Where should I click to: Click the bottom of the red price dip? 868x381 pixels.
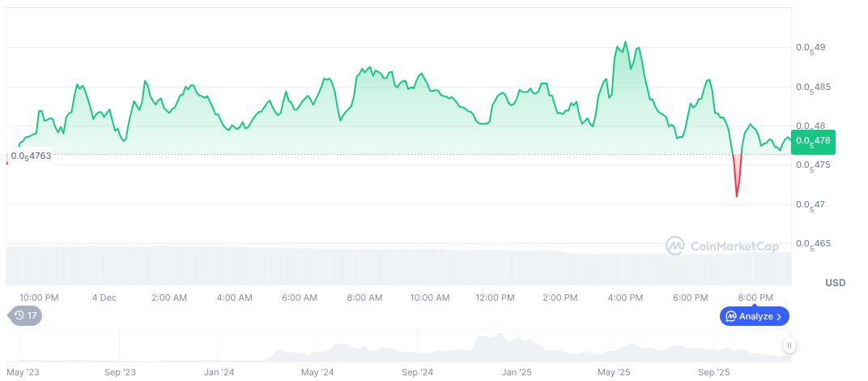737,196
